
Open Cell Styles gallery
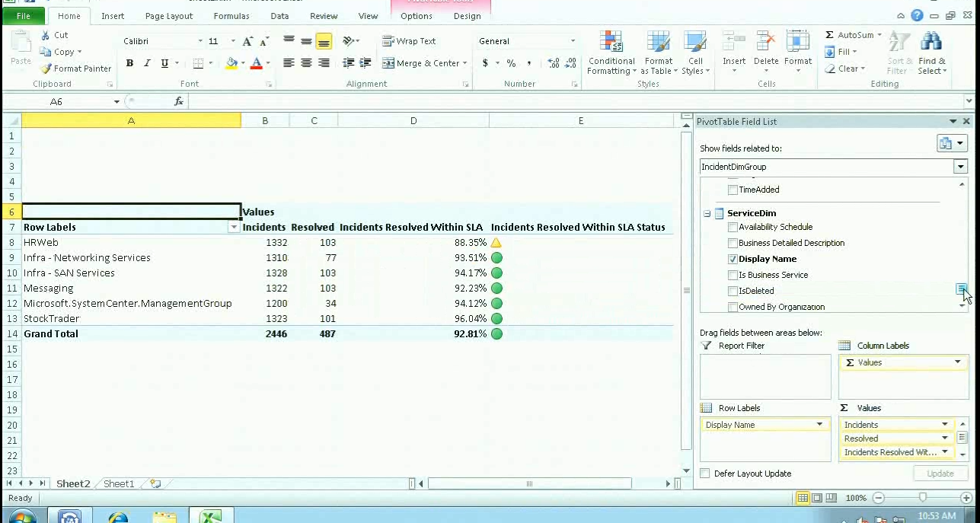695,53
